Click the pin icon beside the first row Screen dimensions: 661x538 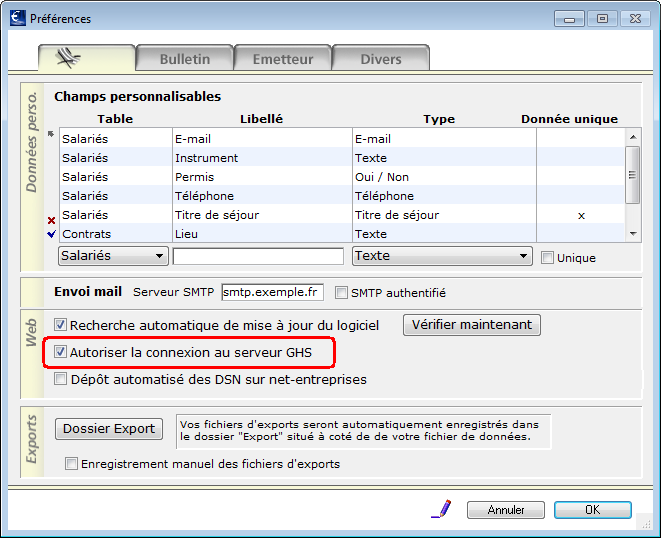[x=51, y=134]
